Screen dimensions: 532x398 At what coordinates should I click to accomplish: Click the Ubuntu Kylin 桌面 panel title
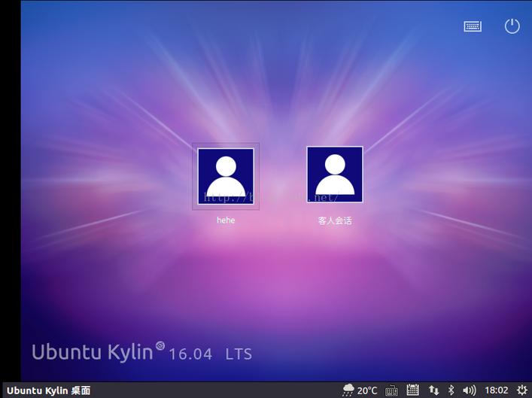48,390
